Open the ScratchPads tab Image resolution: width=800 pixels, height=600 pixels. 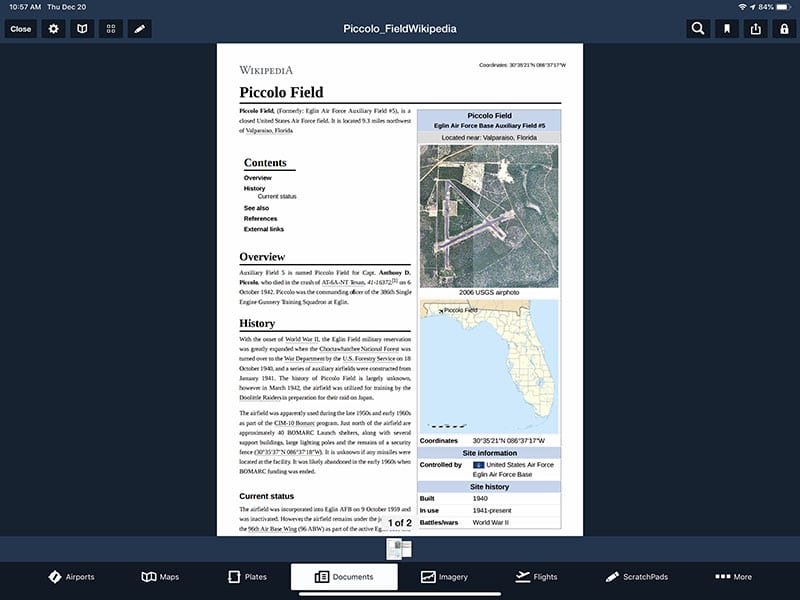coord(636,577)
